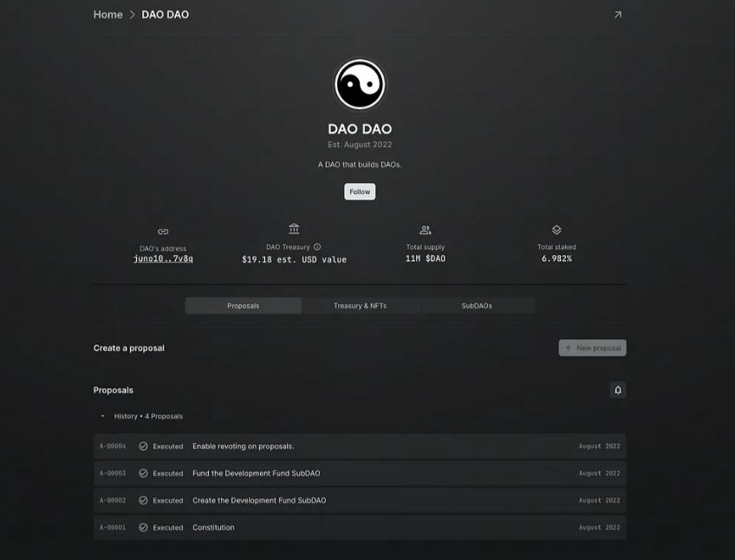The image size is (735, 560).
Task: Click the Total supply people icon
Action: click(x=425, y=230)
